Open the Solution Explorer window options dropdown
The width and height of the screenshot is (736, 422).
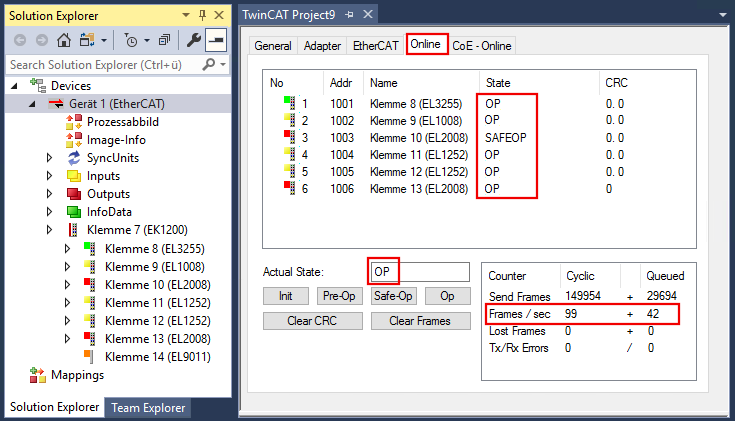[186, 15]
